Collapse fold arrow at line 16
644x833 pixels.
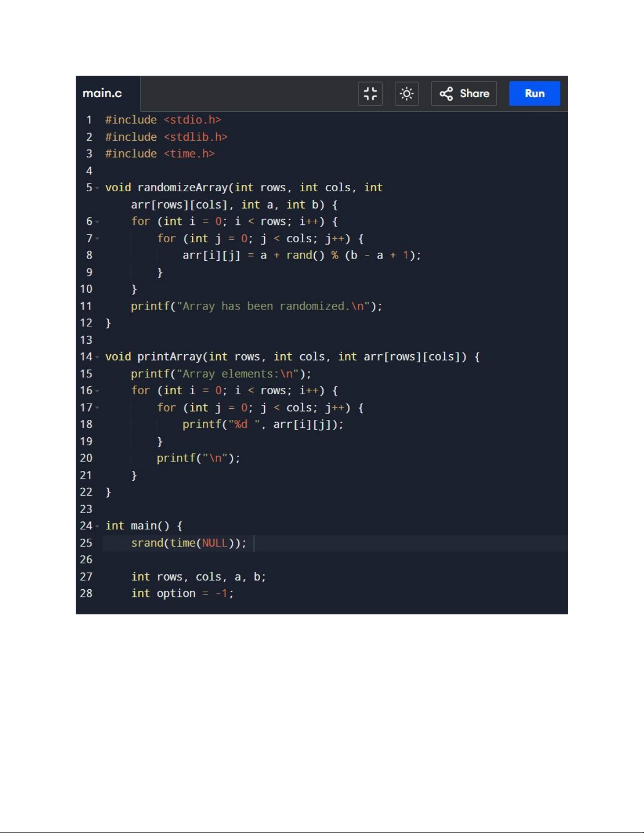(97, 391)
